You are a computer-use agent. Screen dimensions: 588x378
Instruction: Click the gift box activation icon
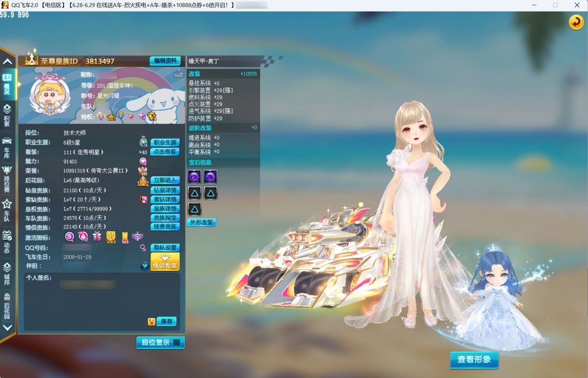click(x=97, y=237)
